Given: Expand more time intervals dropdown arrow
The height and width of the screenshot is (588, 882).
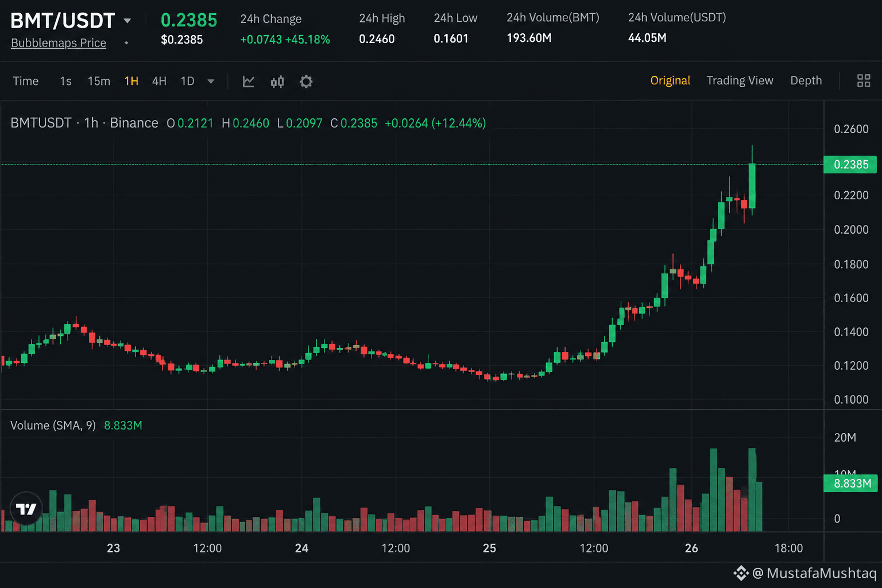Looking at the screenshot, I should pos(211,82).
